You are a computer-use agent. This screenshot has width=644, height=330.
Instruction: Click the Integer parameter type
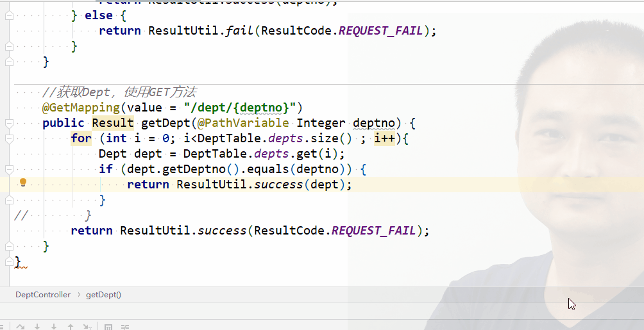pyautogui.click(x=321, y=123)
